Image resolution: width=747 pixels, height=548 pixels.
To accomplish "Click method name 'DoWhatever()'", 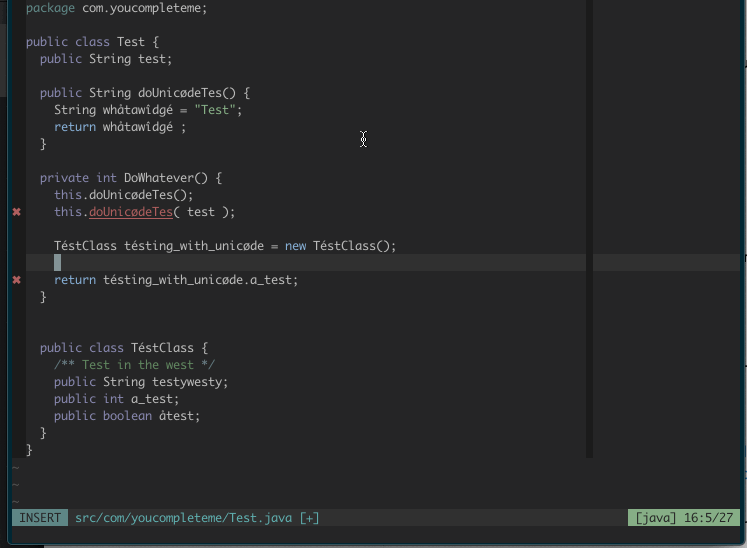I will point(166,178).
